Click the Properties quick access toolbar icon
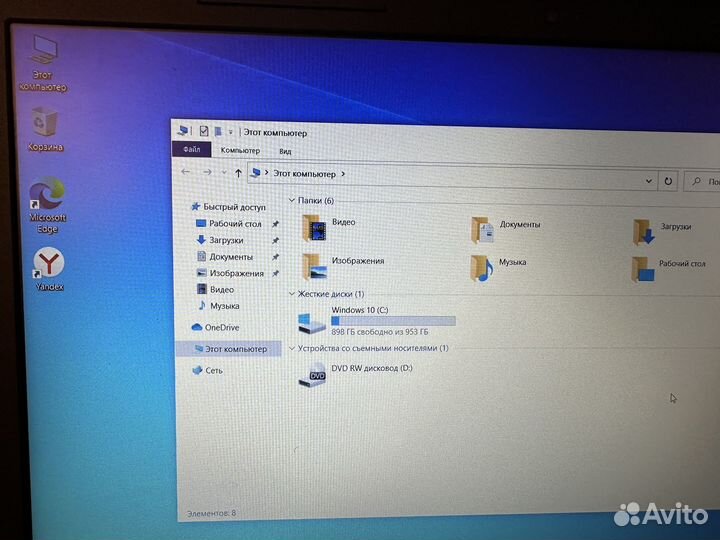The width and height of the screenshot is (720, 540). point(204,131)
